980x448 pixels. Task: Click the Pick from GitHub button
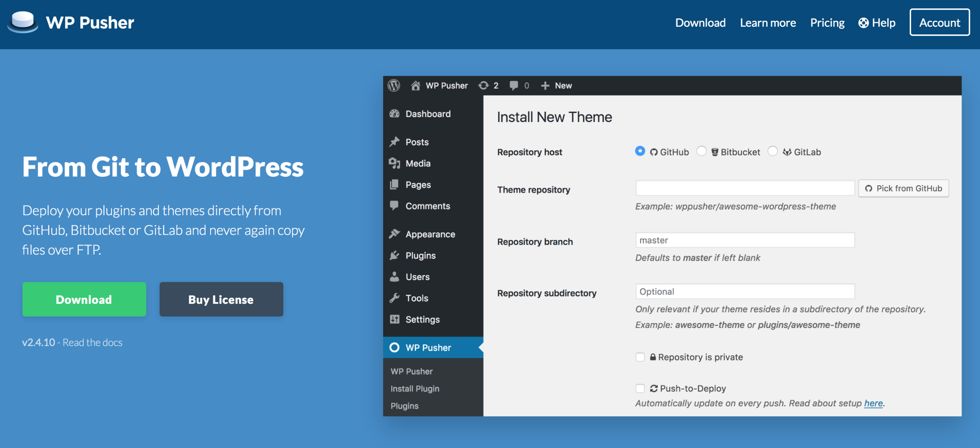pyautogui.click(x=903, y=188)
